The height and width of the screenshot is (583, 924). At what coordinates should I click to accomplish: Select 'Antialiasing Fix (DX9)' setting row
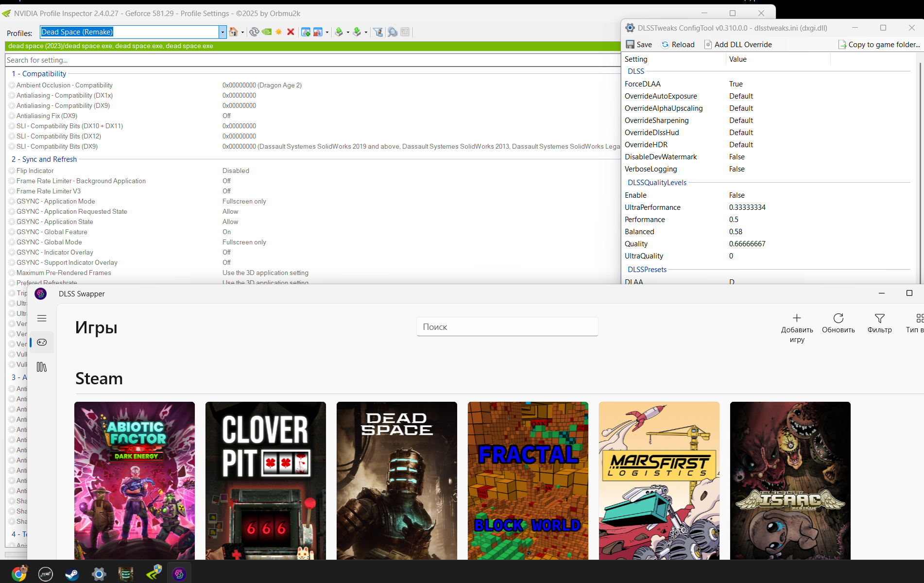pos(314,116)
